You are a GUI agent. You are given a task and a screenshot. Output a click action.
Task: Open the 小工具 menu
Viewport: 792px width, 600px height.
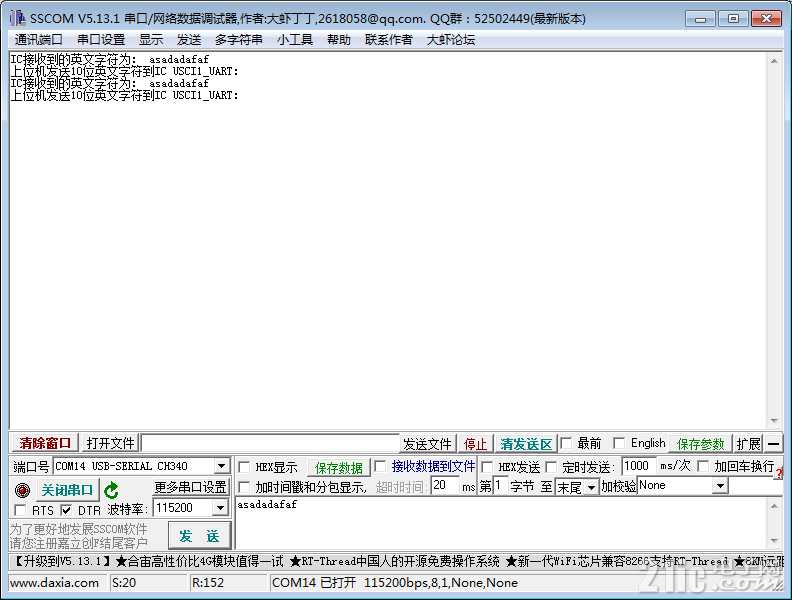click(x=294, y=40)
